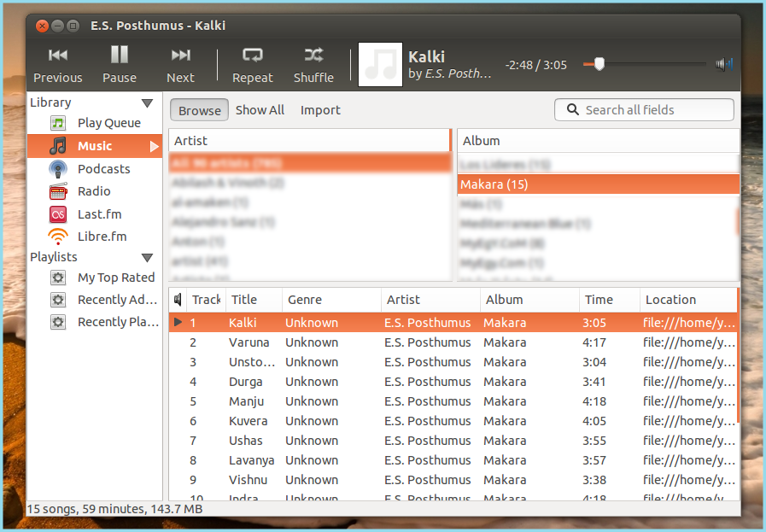Toggle the Browse view button
Screen dimensions: 766x532
pyautogui.click(x=199, y=110)
